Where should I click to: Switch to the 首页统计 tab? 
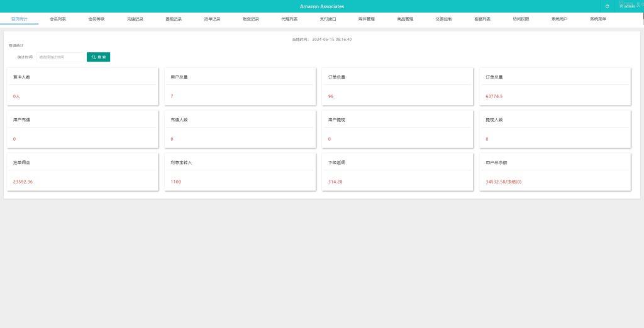click(19, 19)
